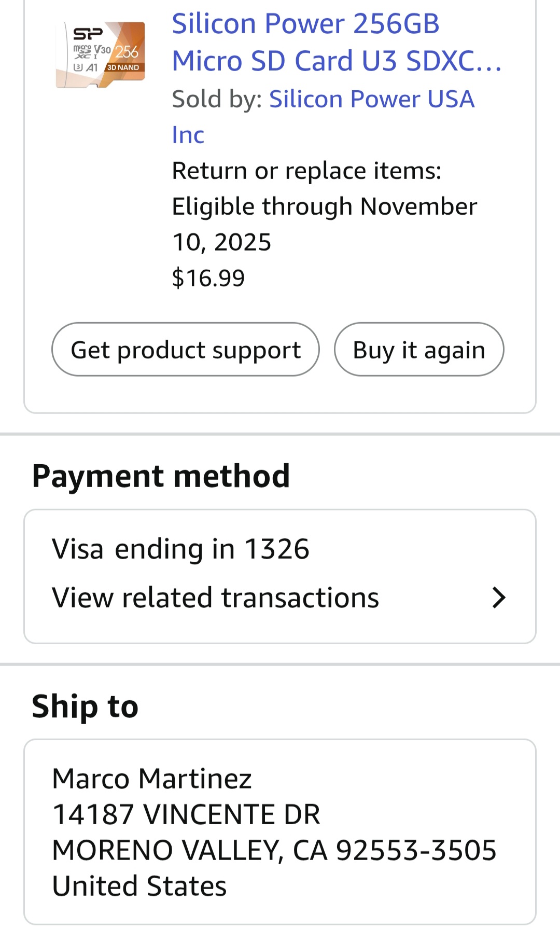This screenshot has height=943, width=560.
Task: Click the $16.99 item price
Action: click(x=208, y=278)
